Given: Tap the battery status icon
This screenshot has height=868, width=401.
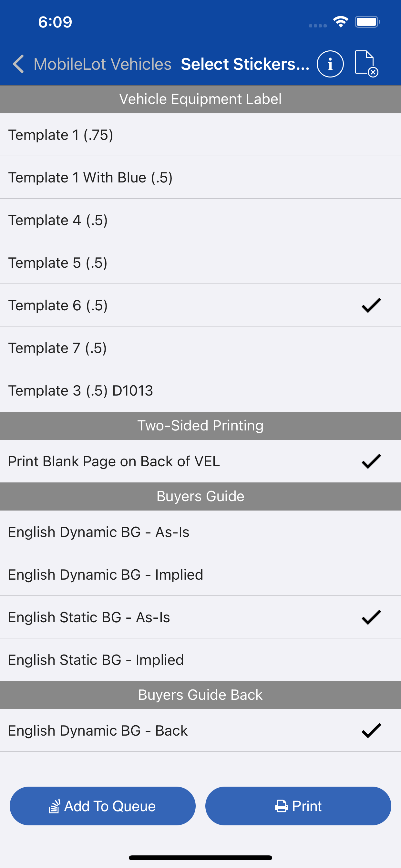Looking at the screenshot, I should 367,22.
